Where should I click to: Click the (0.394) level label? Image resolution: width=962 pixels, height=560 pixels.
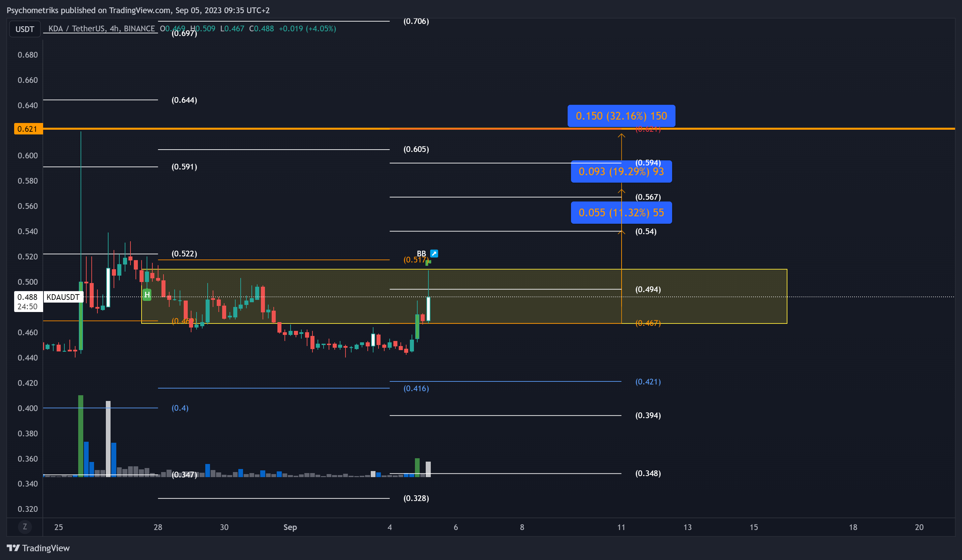point(648,415)
